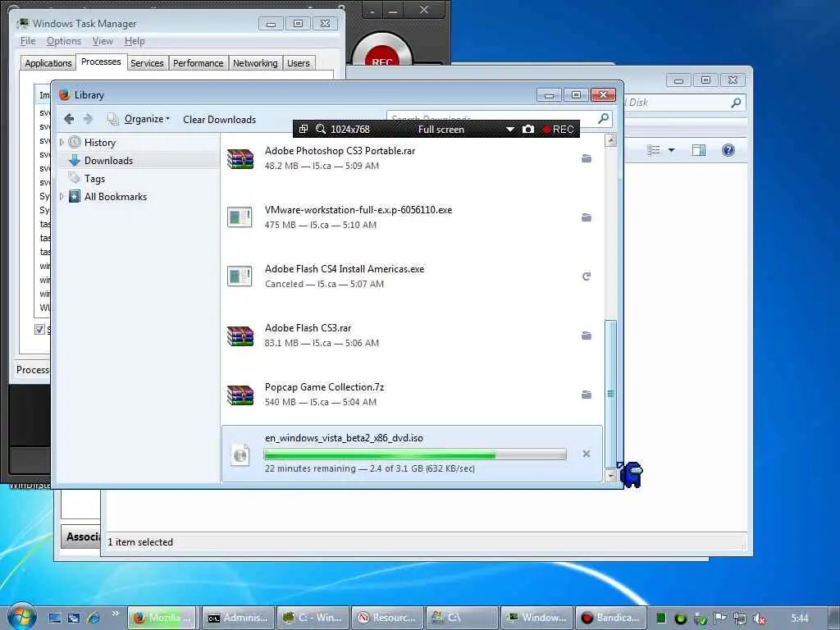Select the Adobe Photoshop CS3 Portable.rar entry
Image resolution: width=840 pixels, height=630 pixels.
[412, 158]
